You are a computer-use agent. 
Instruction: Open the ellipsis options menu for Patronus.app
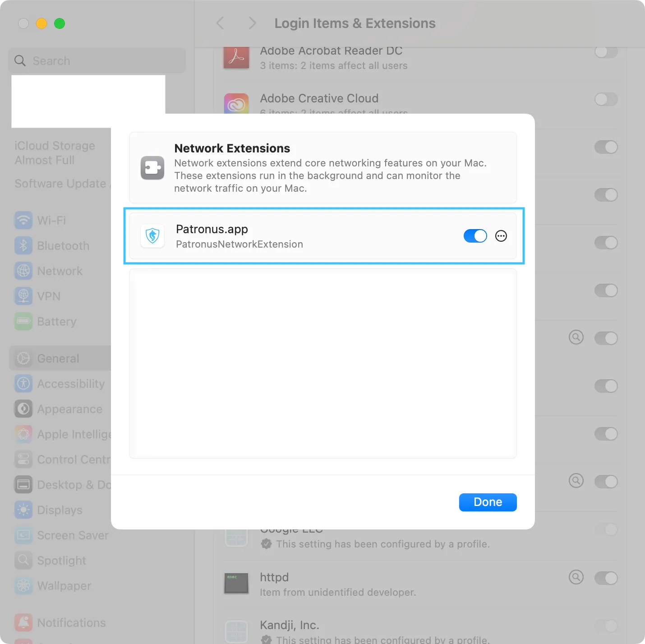[501, 236]
